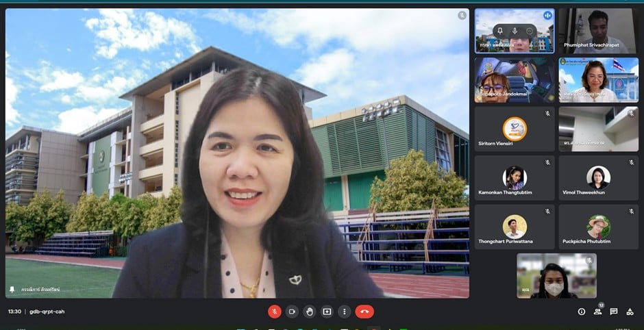Click Kamonkan Thangtubtim's avatar tile
Image resolution: width=644 pixels, height=330 pixels.
(x=515, y=178)
